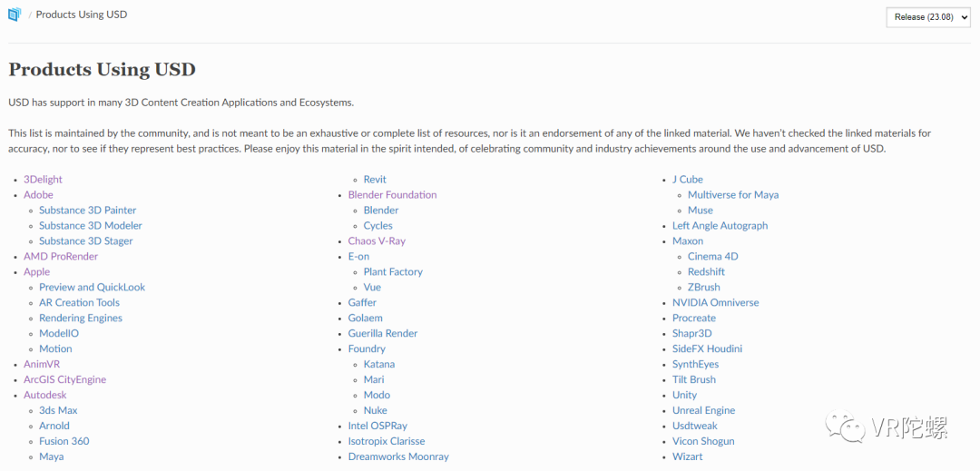Screen dimensions: 980x471
Task: Open the Maya link under Autodesk
Action: 51,456
